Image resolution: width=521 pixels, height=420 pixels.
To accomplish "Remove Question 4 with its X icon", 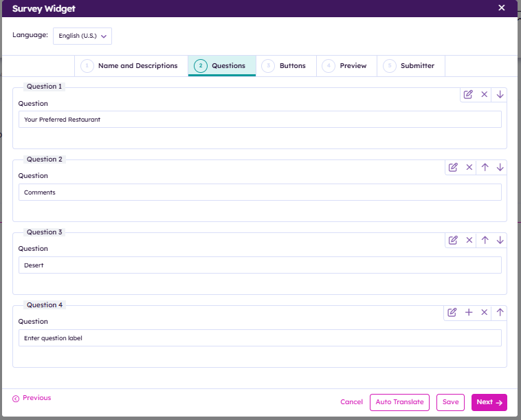I will point(484,312).
